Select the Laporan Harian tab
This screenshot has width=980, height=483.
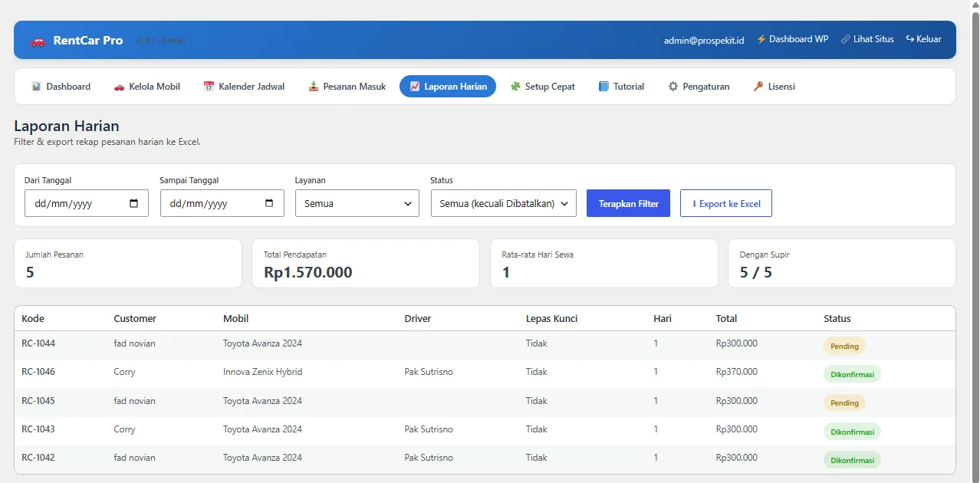pos(448,87)
